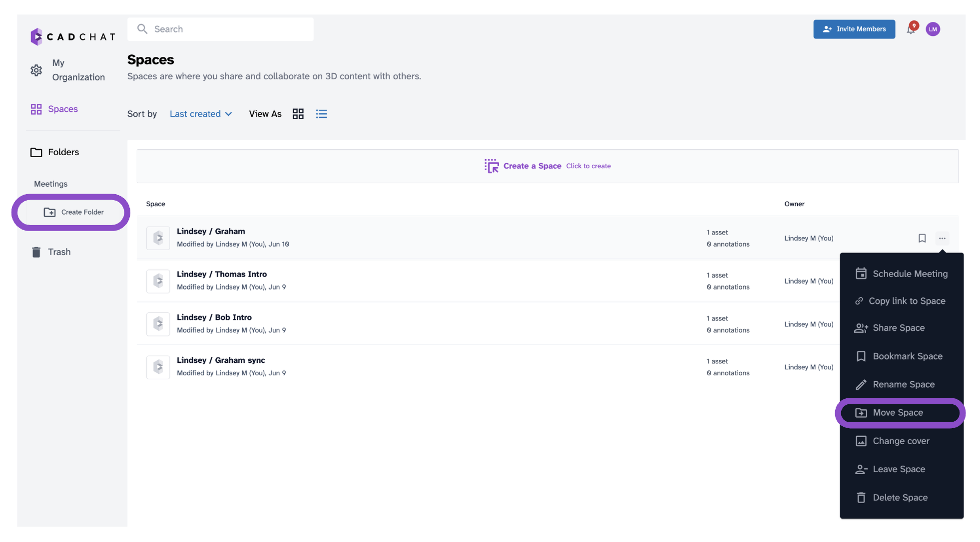
Task: Click inside the Search field
Action: point(220,29)
